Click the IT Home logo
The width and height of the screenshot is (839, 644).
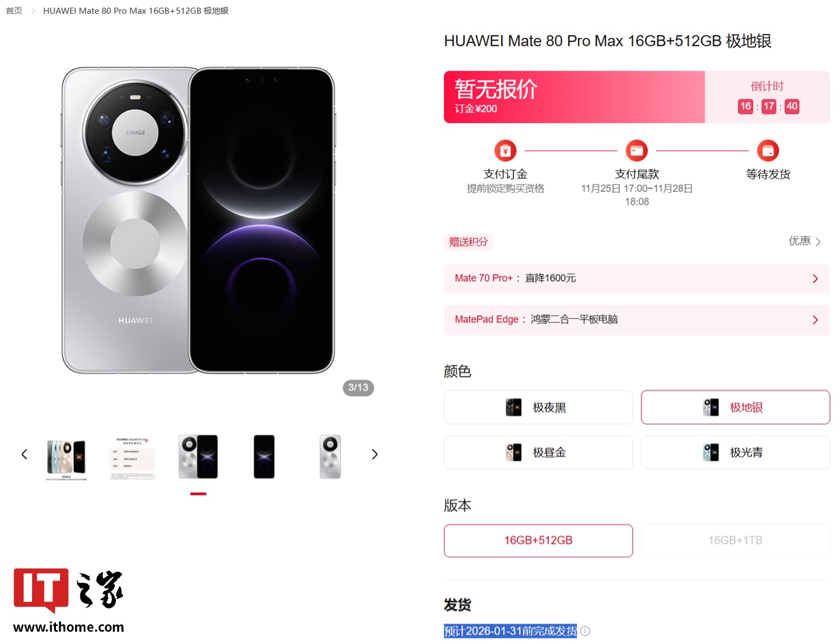click(69, 600)
